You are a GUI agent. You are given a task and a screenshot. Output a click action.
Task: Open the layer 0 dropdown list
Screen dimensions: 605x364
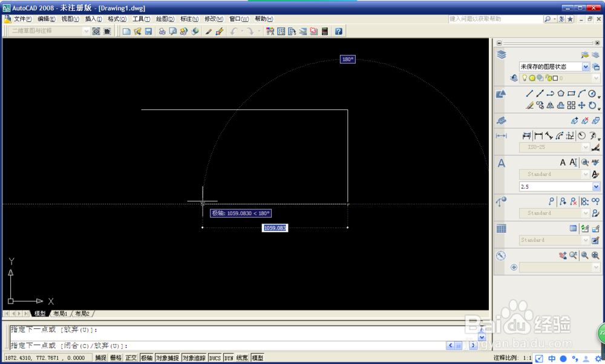coord(596,78)
